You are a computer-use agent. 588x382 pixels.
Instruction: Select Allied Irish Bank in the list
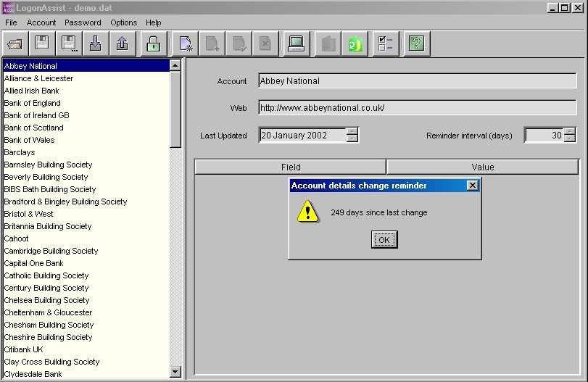click(86, 91)
